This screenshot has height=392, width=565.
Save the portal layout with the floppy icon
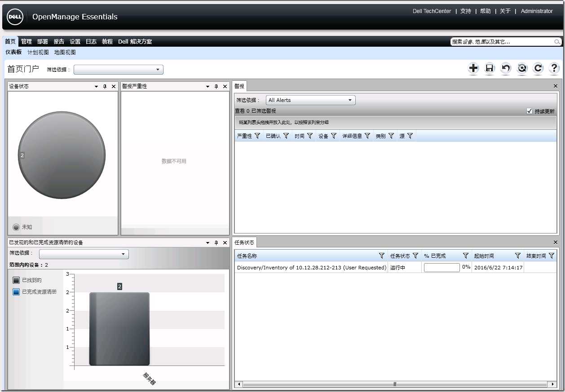pos(490,68)
